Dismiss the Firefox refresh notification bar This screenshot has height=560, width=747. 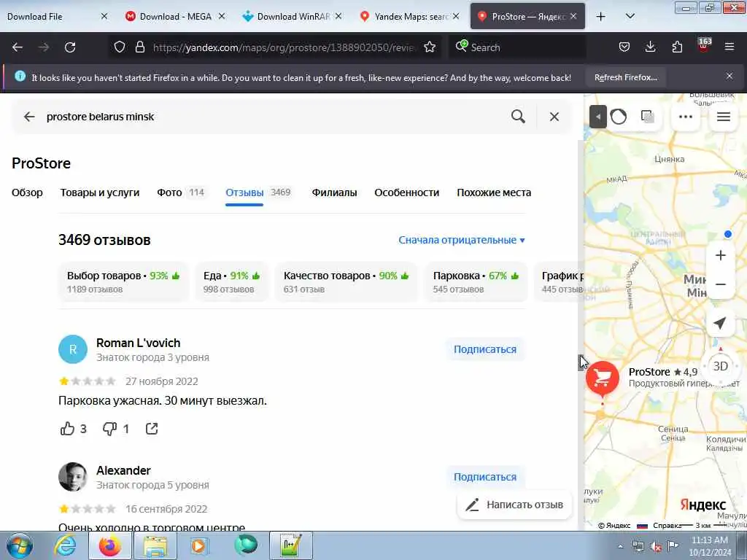tap(729, 76)
